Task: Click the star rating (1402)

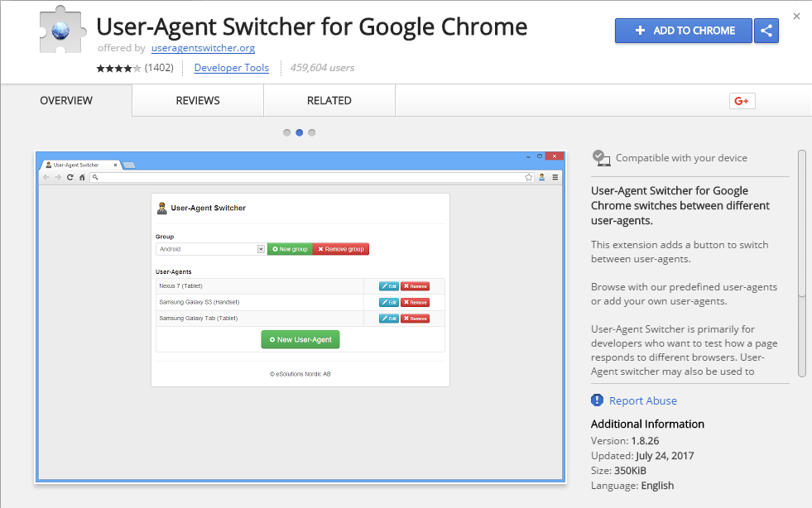Action: pyautogui.click(x=135, y=68)
